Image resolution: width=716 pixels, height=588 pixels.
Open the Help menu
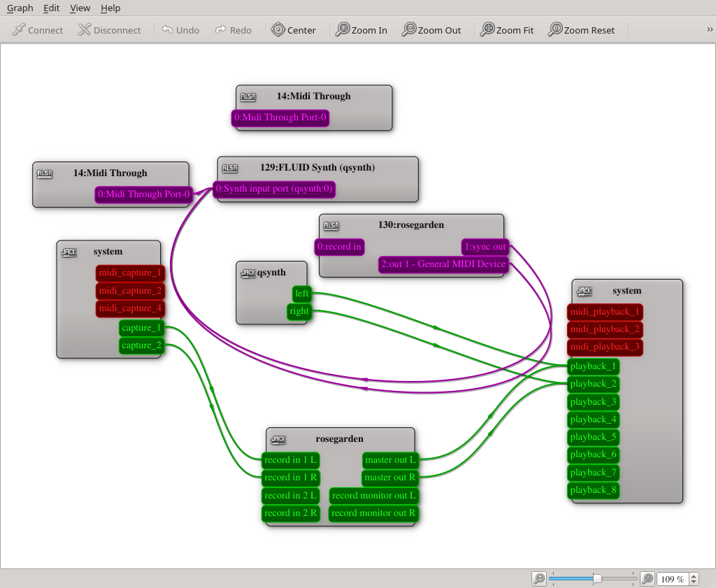110,8
